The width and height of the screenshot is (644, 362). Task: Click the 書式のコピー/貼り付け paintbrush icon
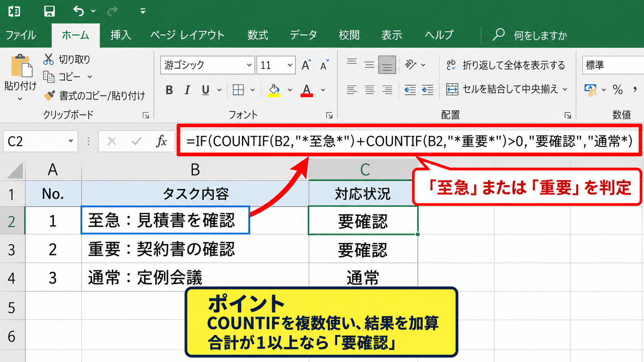pyautogui.click(x=49, y=95)
